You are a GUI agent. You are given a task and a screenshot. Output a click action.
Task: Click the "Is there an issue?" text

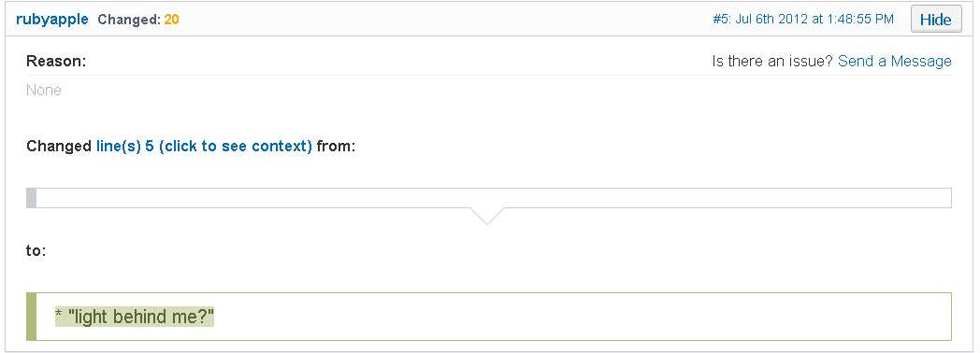click(x=772, y=61)
